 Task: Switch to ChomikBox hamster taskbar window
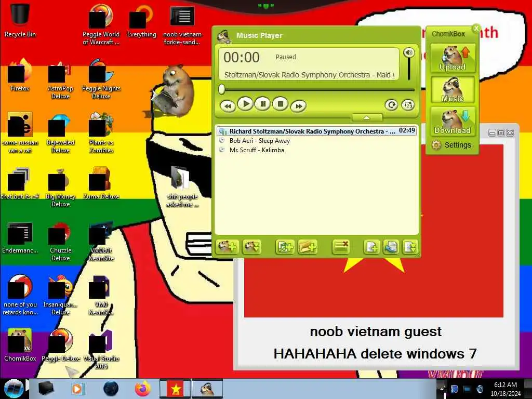point(207,389)
